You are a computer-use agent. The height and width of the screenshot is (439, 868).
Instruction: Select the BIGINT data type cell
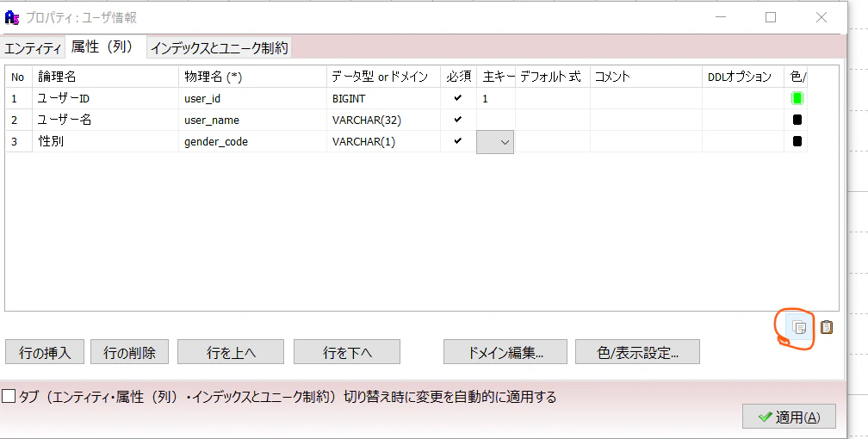click(x=384, y=98)
